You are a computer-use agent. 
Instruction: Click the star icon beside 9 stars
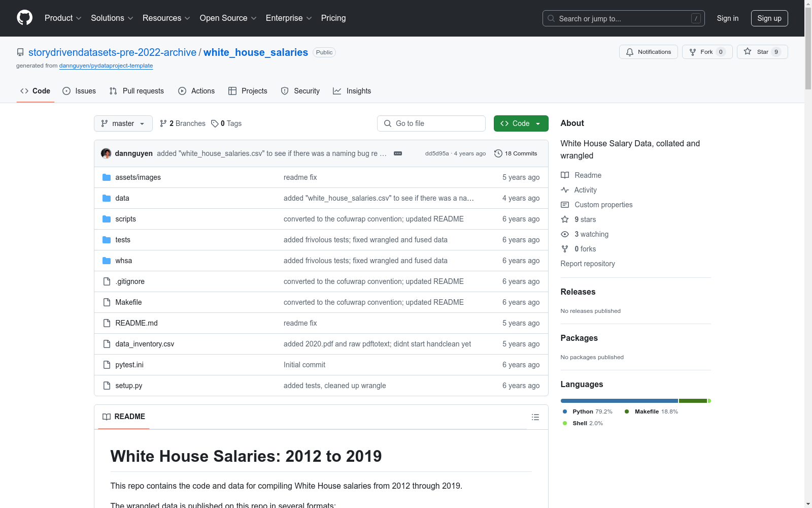tap(565, 219)
